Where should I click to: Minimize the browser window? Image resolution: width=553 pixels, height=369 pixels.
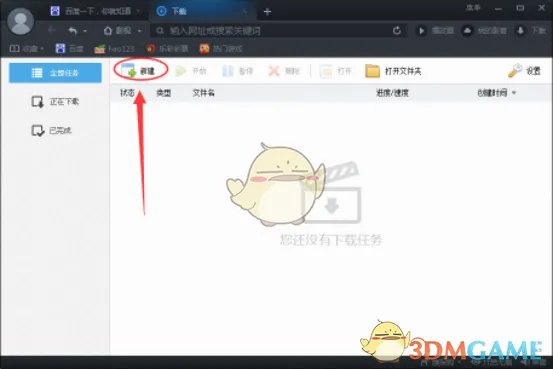498,8
